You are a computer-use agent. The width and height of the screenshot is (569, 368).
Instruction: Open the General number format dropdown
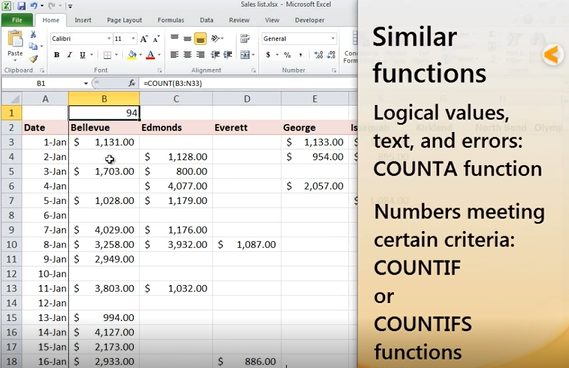(x=333, y=38)
